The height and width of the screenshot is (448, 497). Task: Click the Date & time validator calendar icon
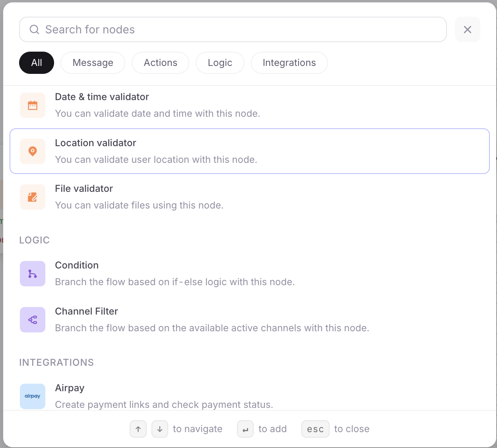tap(33, 105)
